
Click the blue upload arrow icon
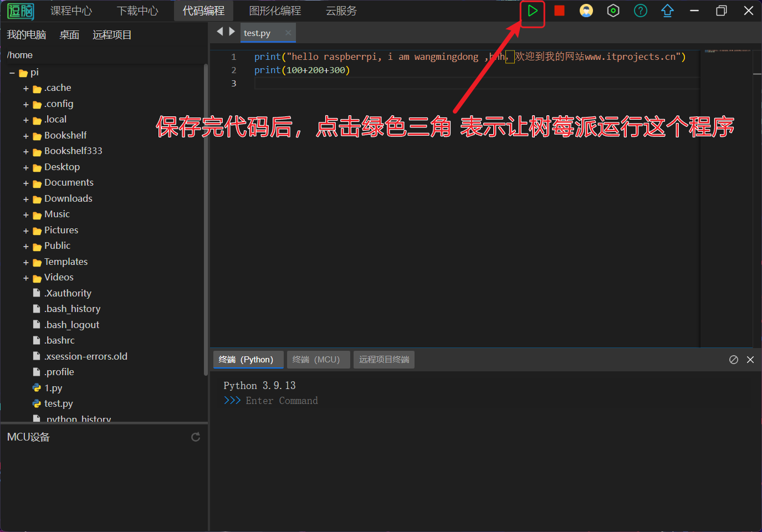tap(667, 11)
